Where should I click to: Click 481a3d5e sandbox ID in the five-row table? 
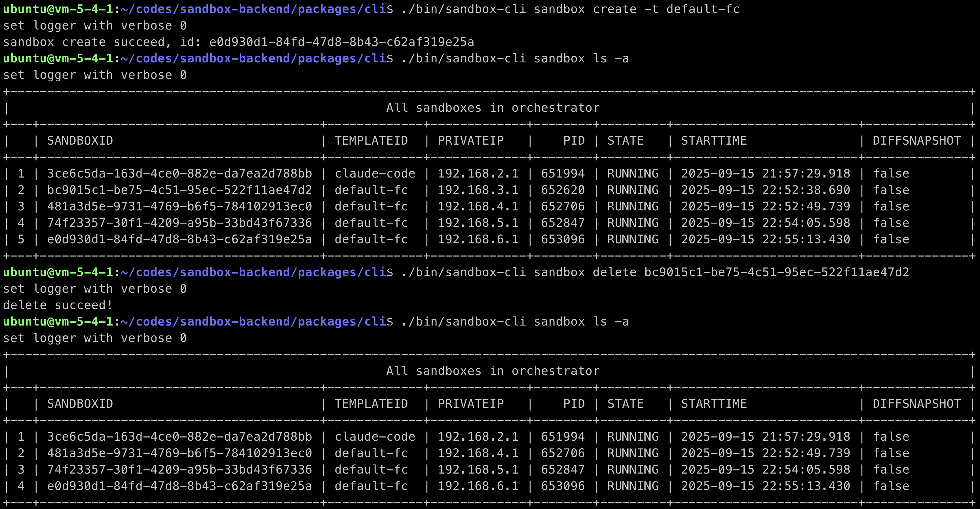point(179,206)
